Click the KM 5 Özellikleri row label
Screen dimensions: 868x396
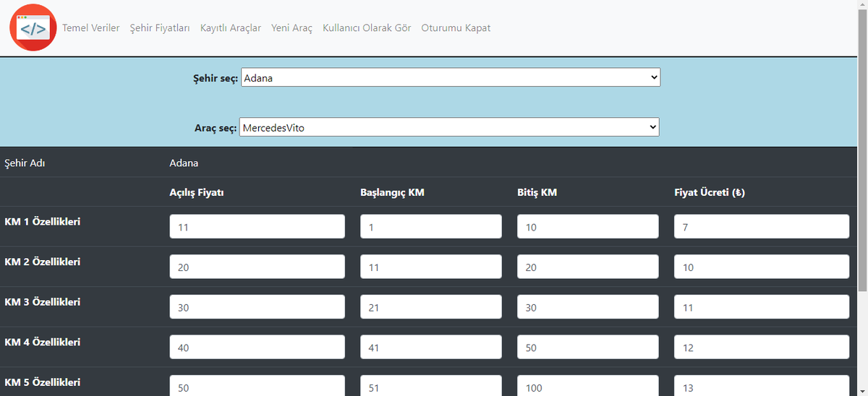tap(42, 382)
